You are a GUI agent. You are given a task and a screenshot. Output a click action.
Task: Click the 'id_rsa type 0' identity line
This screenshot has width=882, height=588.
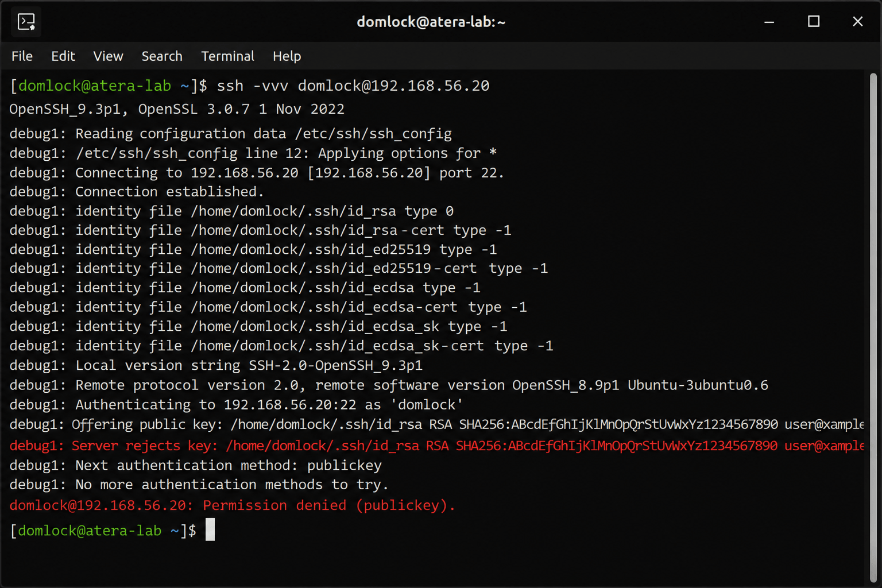point(231,211)
